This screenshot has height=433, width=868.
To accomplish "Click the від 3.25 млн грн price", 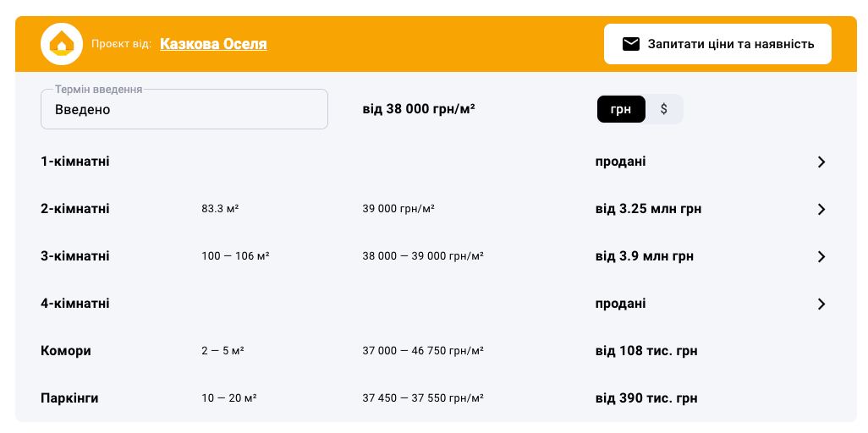I will tap(648, 209).
